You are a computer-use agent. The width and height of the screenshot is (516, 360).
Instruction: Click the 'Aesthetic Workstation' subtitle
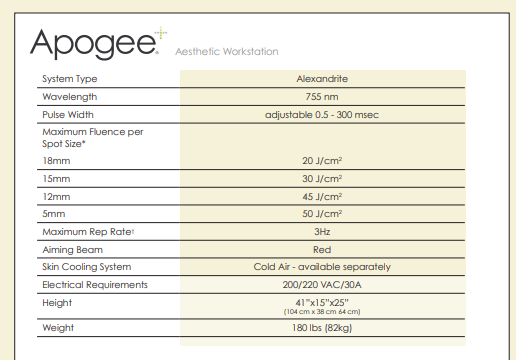pos(227,52)
